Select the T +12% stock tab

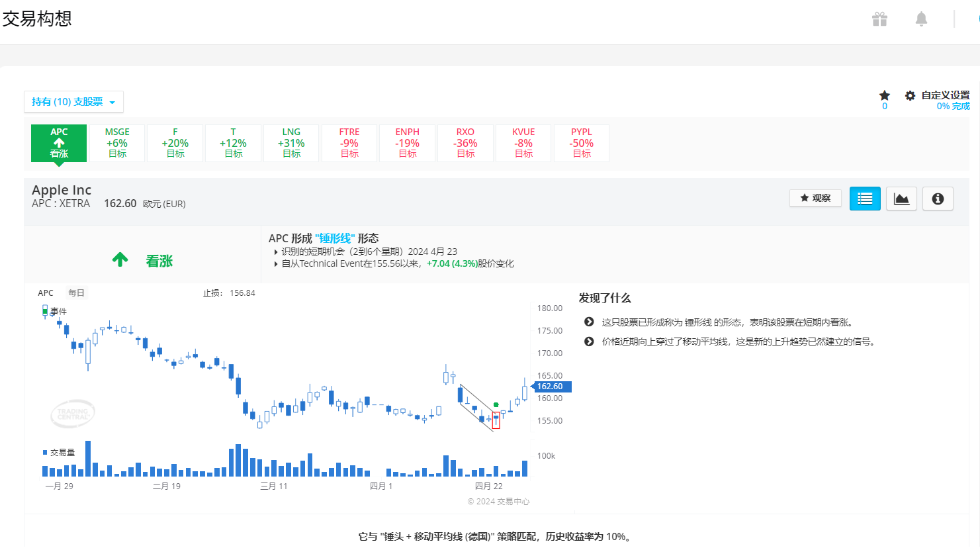coord(233,143)
